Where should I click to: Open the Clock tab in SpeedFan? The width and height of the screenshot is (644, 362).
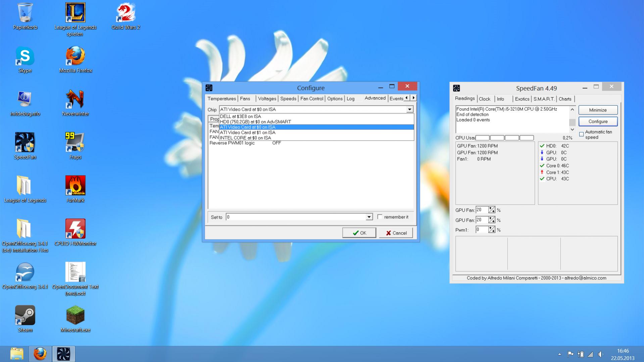(x=484, y=99)
